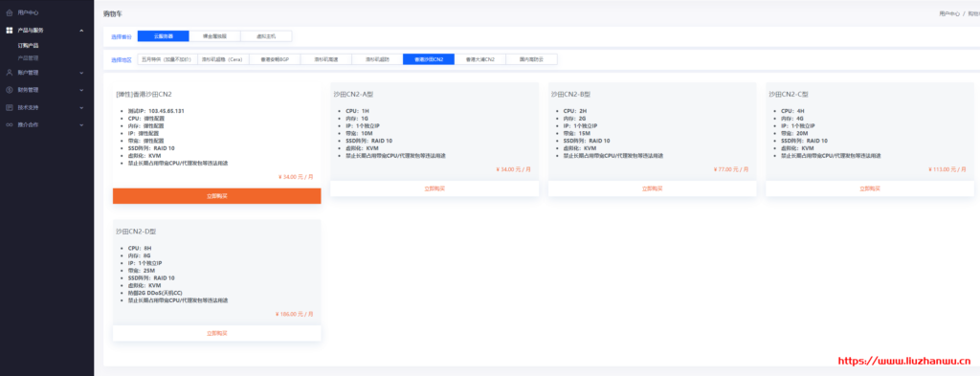The image size is (980, 376).
Task: Click the ¥113.00 元/月 price
Action: click(x=947, y=169)
